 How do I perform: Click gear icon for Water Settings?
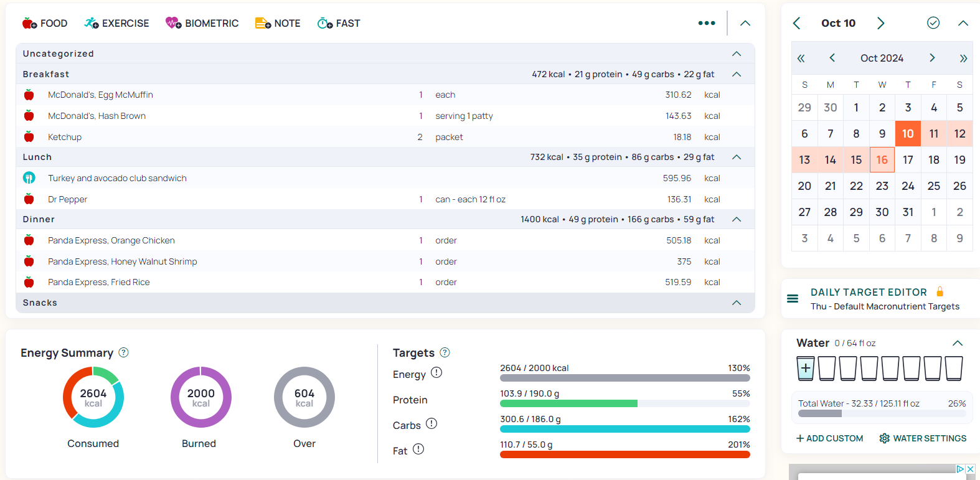click(884, 438)
